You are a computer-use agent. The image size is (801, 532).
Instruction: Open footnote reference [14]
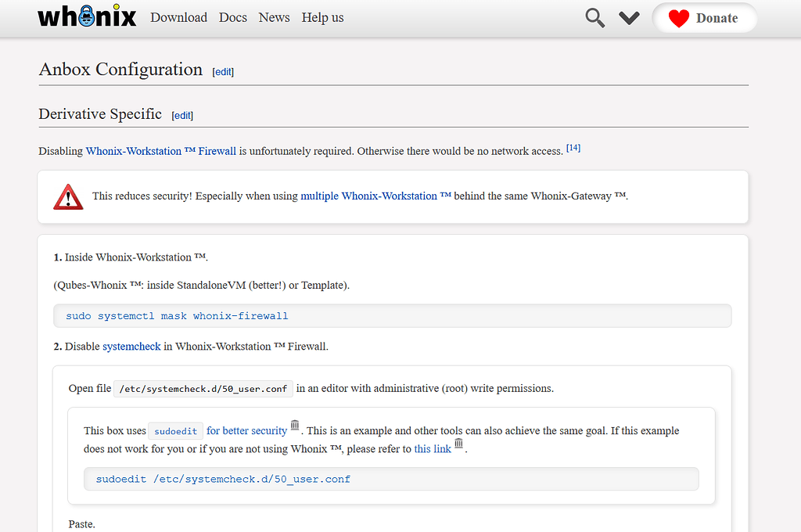(573, 147)
